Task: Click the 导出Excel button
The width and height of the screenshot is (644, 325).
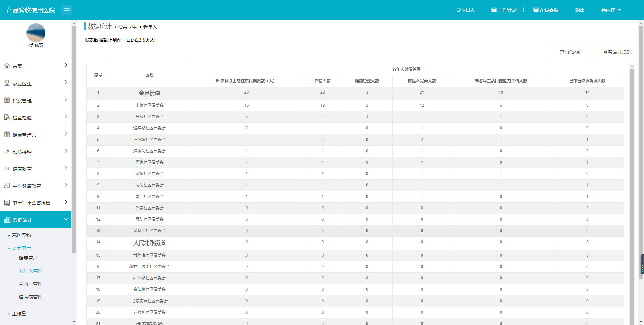Action: (x=570, y=52)
